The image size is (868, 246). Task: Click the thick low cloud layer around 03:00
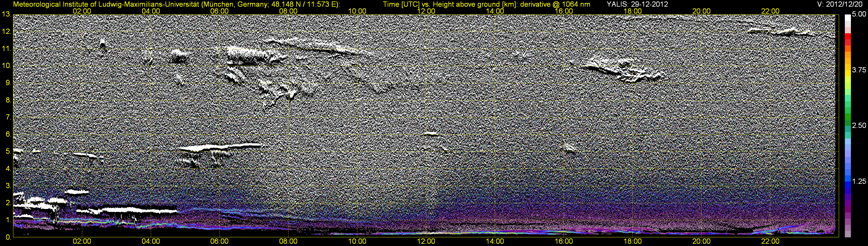tap(126, 211)
